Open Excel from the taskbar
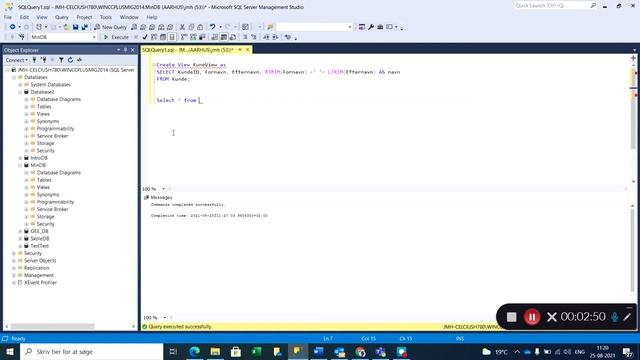 (x=257, y=351)
